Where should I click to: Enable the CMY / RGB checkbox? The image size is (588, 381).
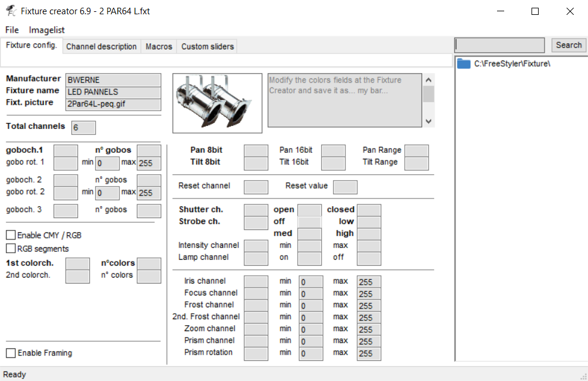coord(10,235)
